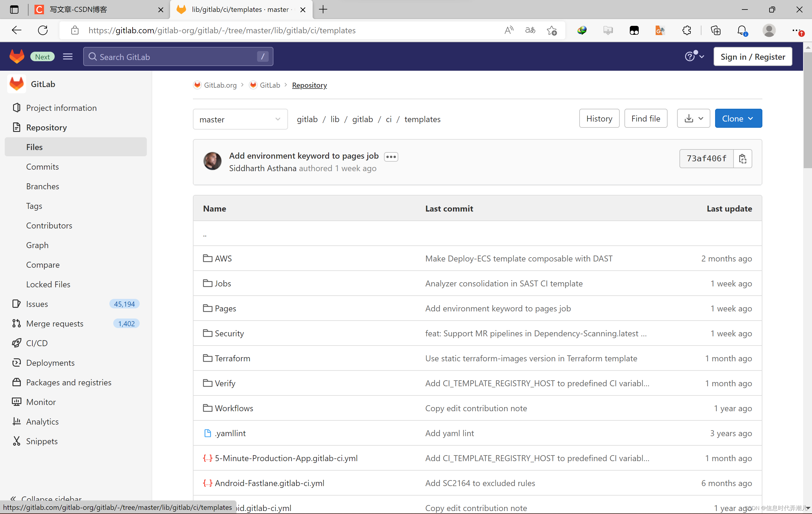Viewport: 812px width, 514px height.
Task: Toggle the Next button in navbar
Action: pos(43,56)
